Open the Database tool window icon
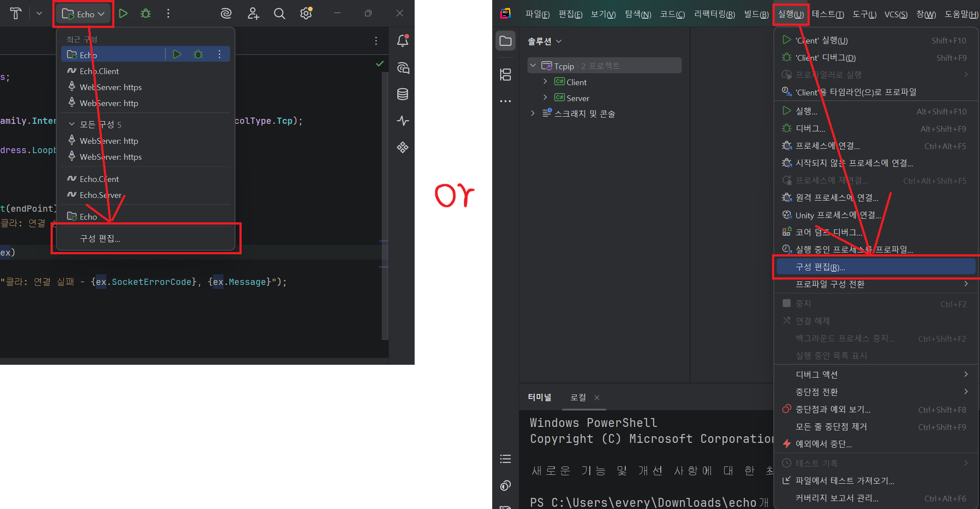980x509 pixels. point(403,94)
